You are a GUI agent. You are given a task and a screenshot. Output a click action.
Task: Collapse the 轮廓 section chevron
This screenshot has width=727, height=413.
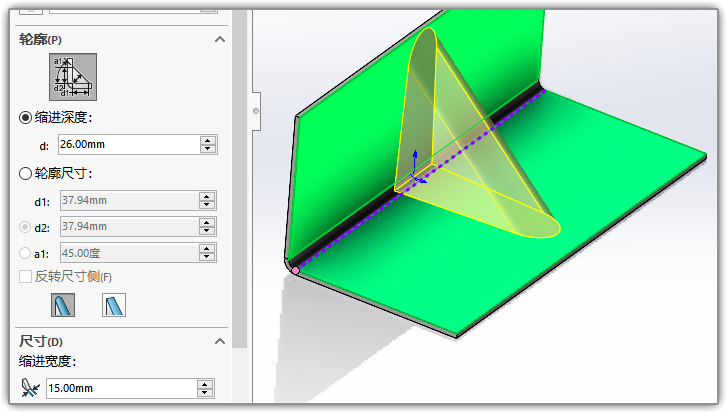[219, 39]
